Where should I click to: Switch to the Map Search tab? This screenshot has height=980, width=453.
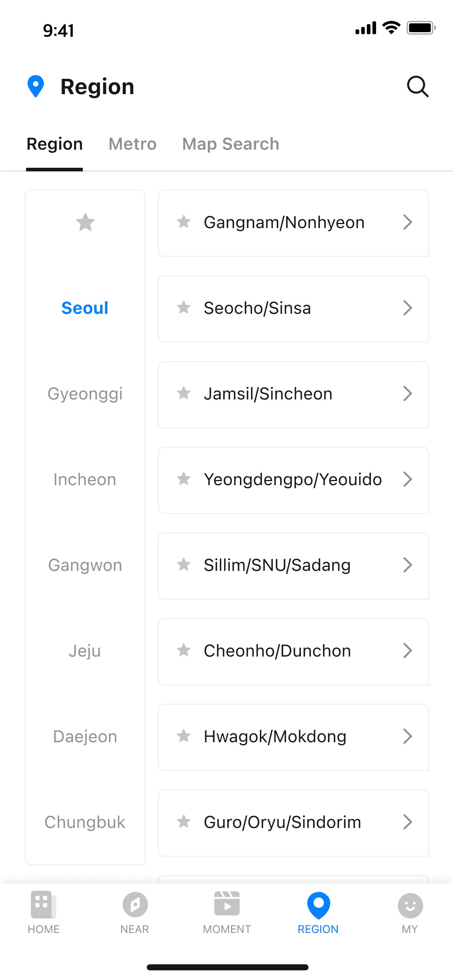[x=231, y=144]
